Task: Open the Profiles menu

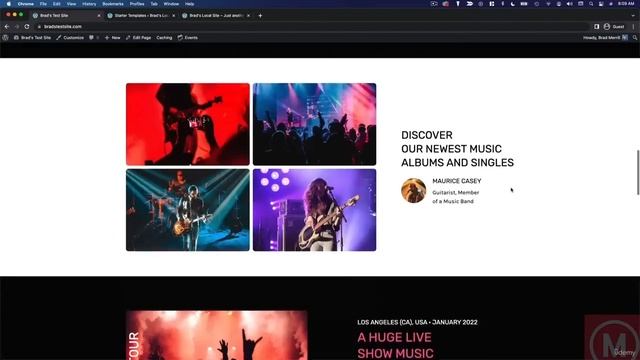Action: [x=137, y=4]
